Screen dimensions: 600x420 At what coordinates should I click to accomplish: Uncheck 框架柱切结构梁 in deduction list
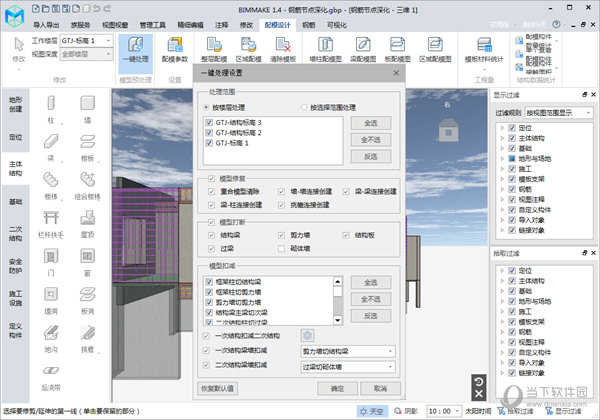(209, 282)
